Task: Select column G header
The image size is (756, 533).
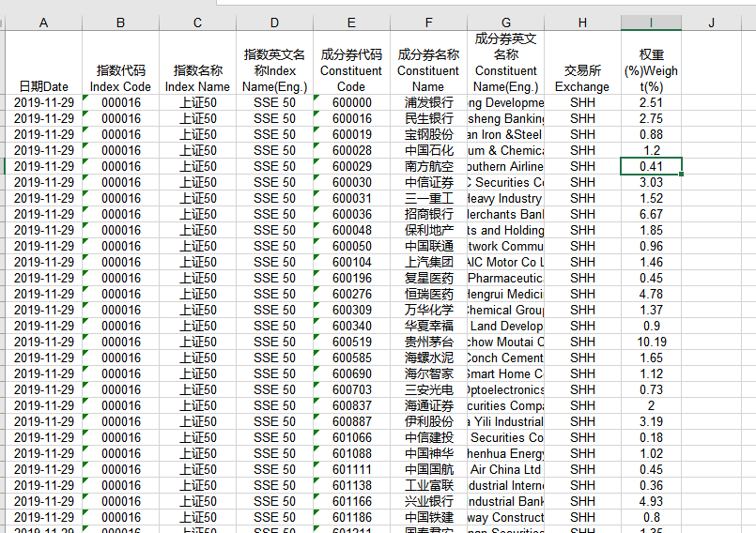Action: coord(506,23)
